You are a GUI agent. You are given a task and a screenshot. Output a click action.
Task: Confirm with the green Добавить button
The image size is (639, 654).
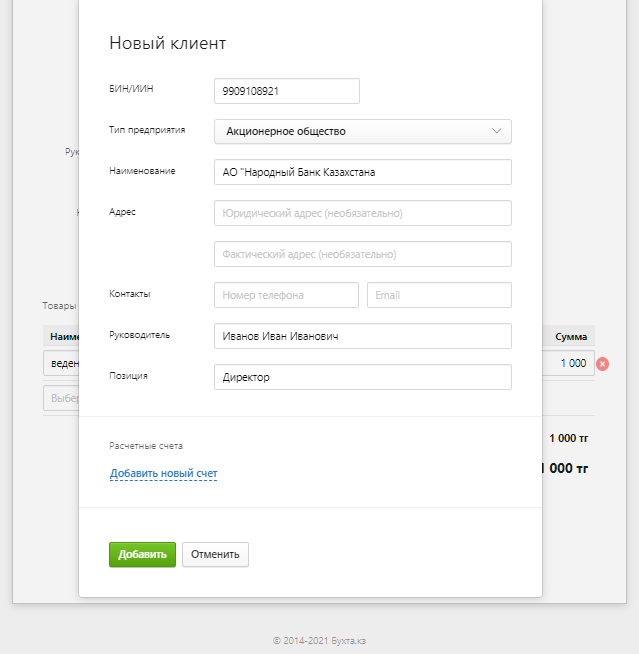pyautogui.click(x=142, y=554)
